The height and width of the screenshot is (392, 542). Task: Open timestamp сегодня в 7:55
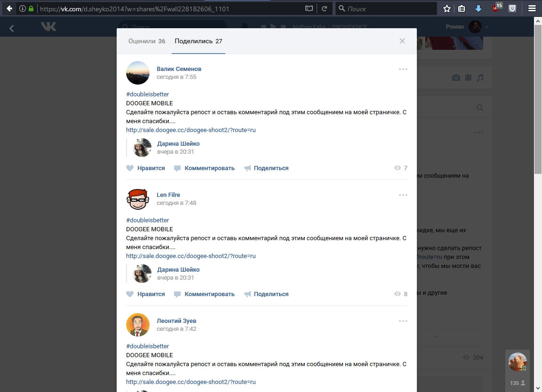tap(176, 77)
